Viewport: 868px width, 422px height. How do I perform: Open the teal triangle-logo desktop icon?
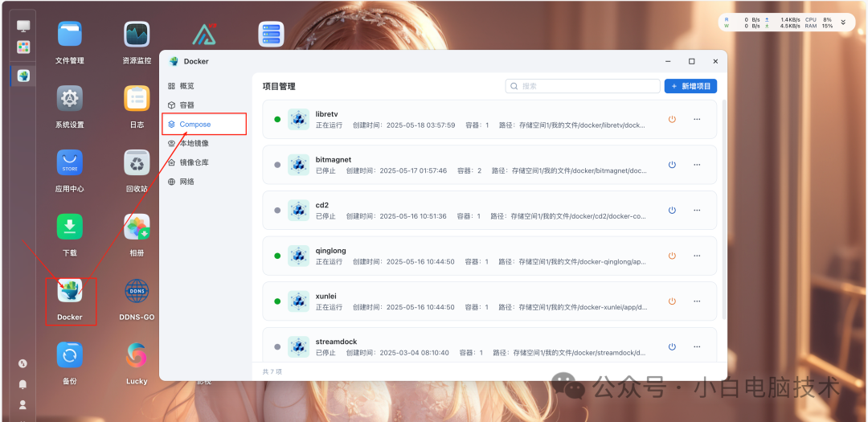tap(204, 35)
